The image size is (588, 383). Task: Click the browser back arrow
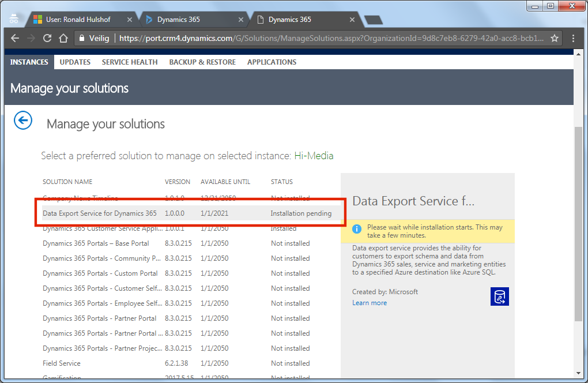click(15, 38)
